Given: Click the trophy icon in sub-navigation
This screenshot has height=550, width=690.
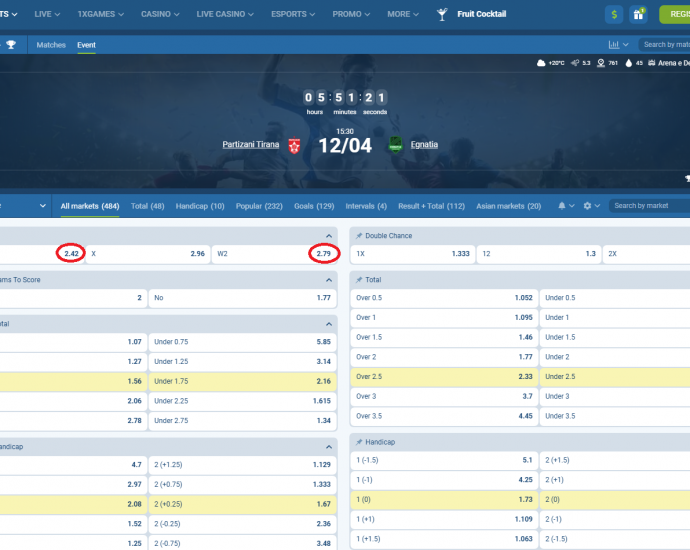Looking at the screenshot, I should [11, 45].
